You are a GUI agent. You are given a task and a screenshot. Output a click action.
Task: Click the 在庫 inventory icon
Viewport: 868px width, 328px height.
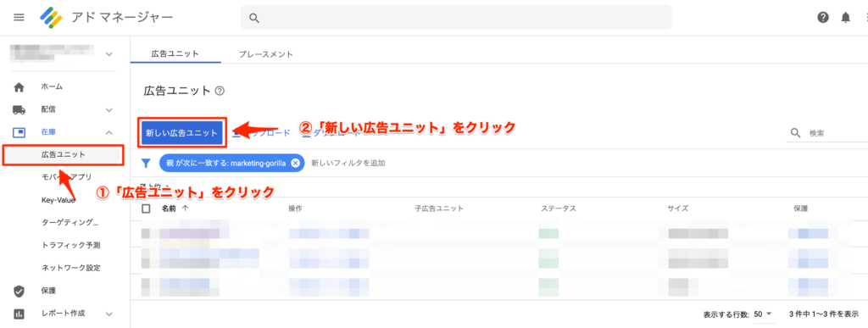click(19, 132)
